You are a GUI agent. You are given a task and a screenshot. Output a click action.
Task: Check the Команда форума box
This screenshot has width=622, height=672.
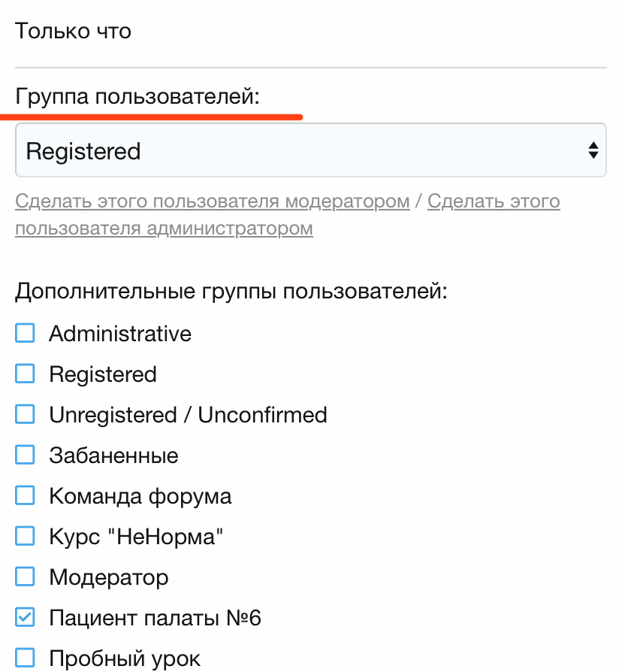coord(26,495)
